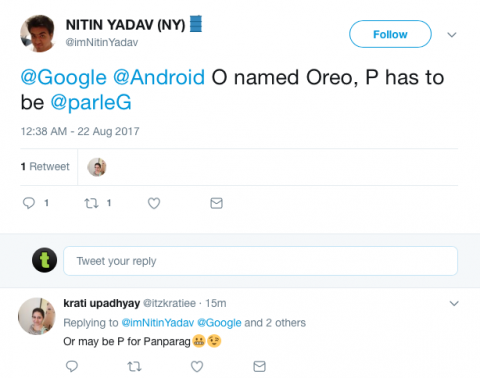480x378 pixels.
Task: Follow NITIN YADAV with the Follow button
Action: pyautogui.click(x=390, y=34)
